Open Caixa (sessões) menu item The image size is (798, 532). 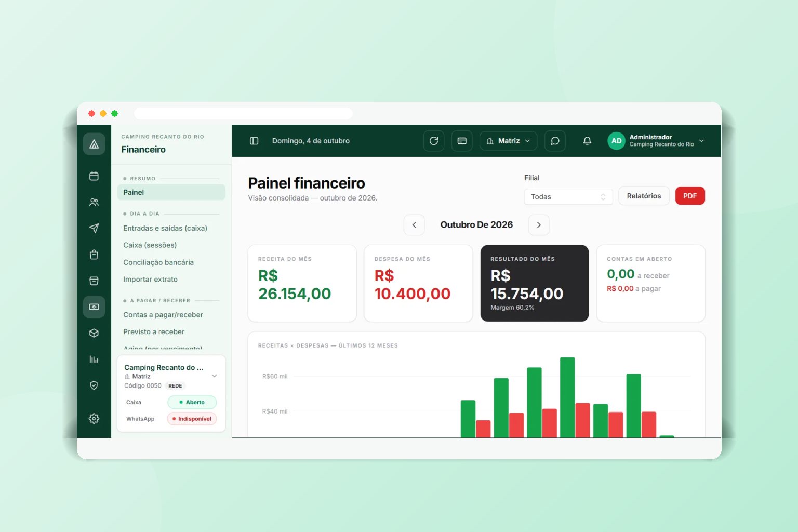tap(150, 245)
